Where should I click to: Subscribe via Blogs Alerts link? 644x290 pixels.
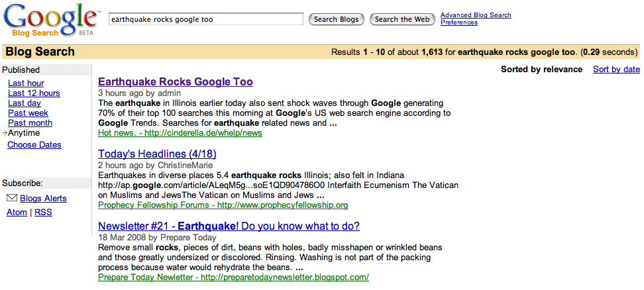(43, 199)
